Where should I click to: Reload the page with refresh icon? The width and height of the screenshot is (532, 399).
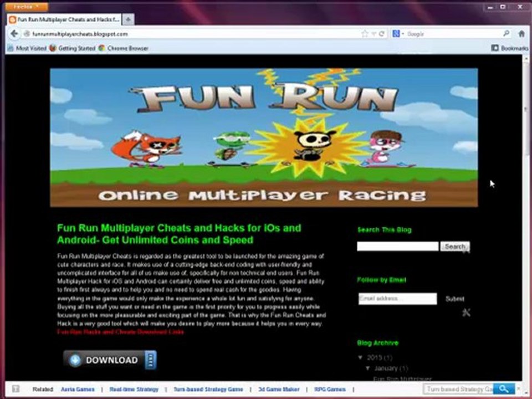pos(382,34)
